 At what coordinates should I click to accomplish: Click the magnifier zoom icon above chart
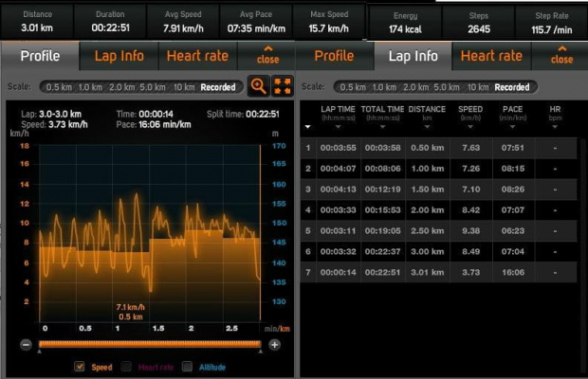(x=258, y=86)
